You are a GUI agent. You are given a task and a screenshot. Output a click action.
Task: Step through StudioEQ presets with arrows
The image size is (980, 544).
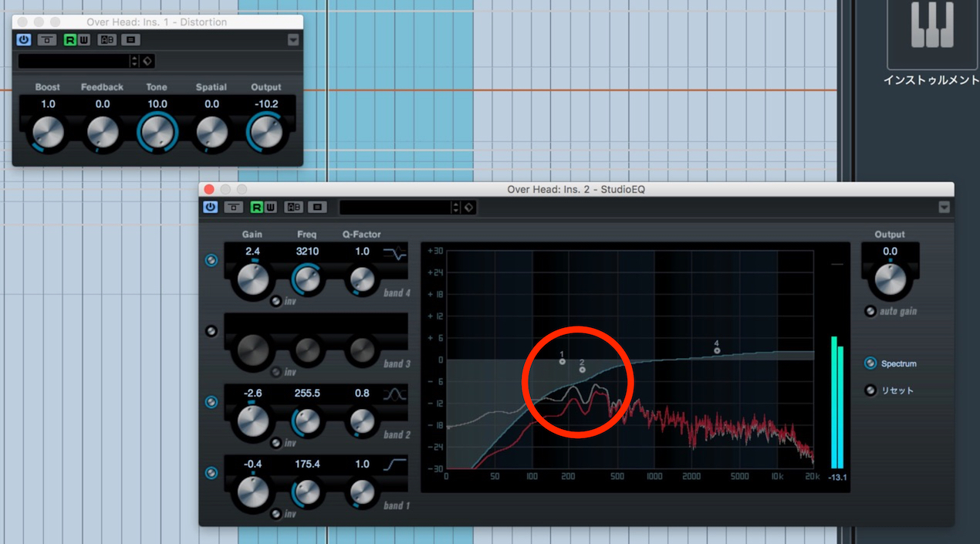click(x=456, y=208)
